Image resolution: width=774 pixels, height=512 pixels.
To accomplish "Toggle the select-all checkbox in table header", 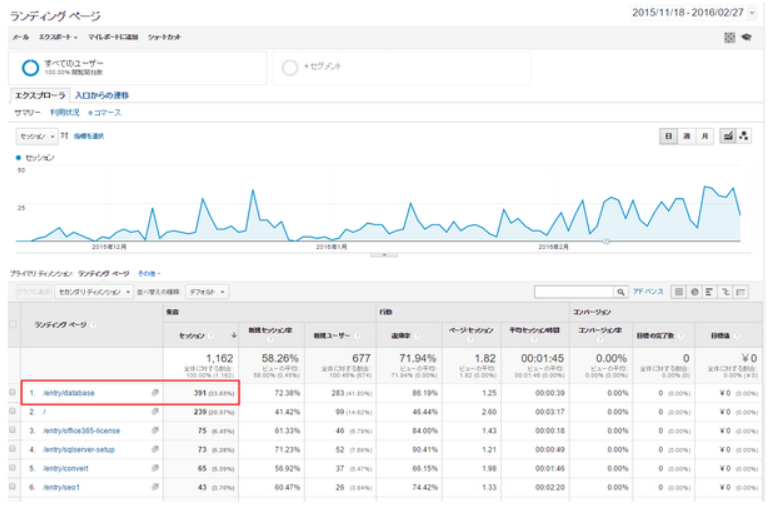I will [13, 325].
